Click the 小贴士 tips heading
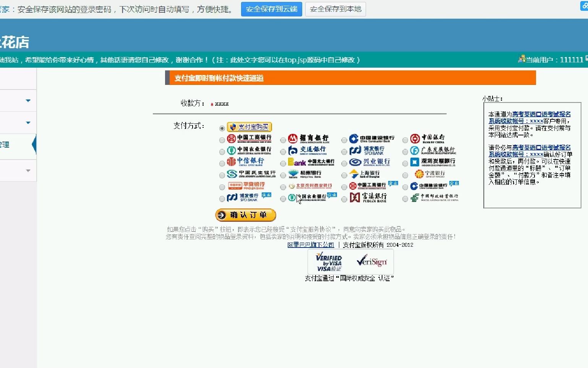 click(492, 99)
